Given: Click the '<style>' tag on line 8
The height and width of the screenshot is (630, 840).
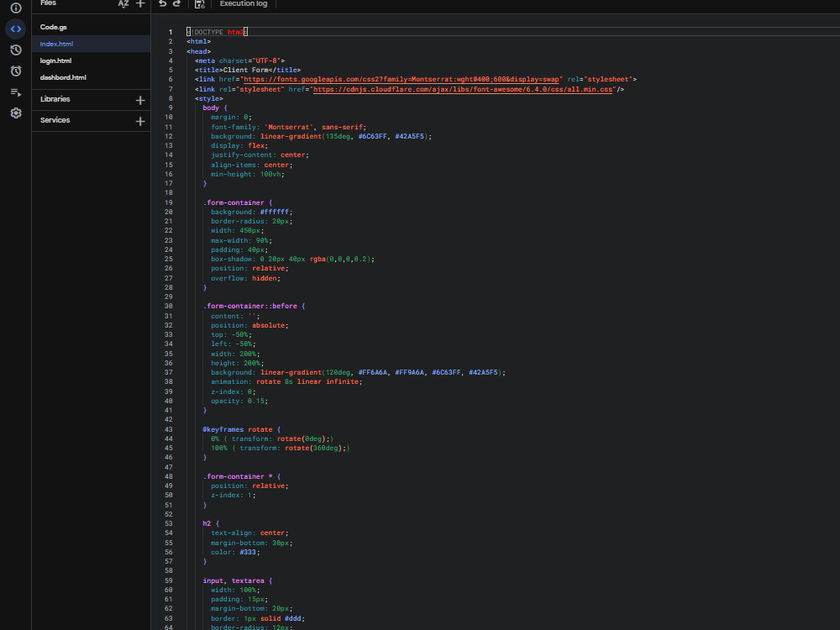Looking at the screenshot, I should (209, 98).
